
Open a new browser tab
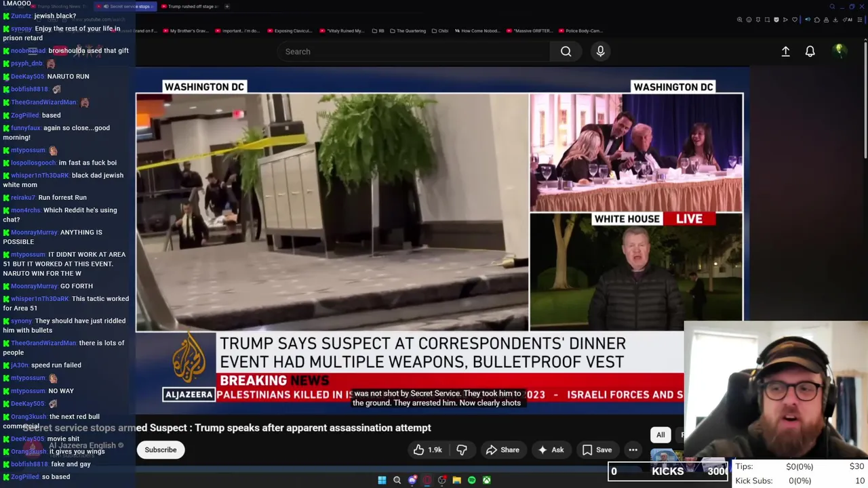pyautogui.click(x=227, y=7)
